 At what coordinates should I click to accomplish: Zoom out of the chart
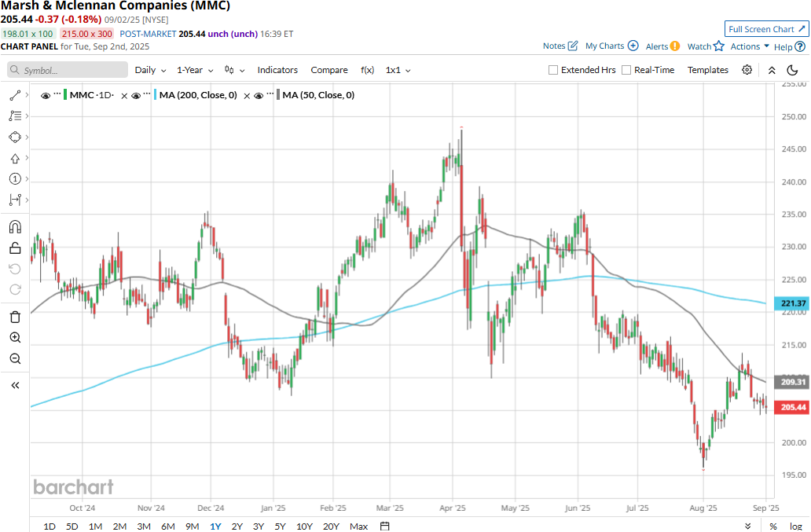point(15,359)
